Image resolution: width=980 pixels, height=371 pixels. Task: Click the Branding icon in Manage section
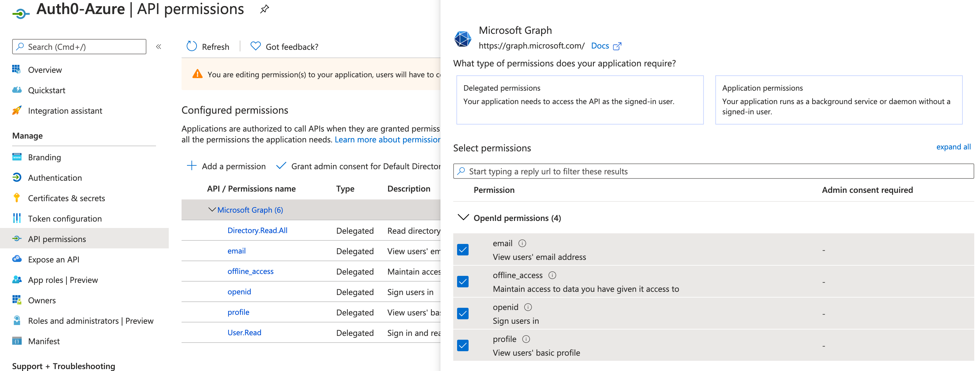[x=17, y=157]
